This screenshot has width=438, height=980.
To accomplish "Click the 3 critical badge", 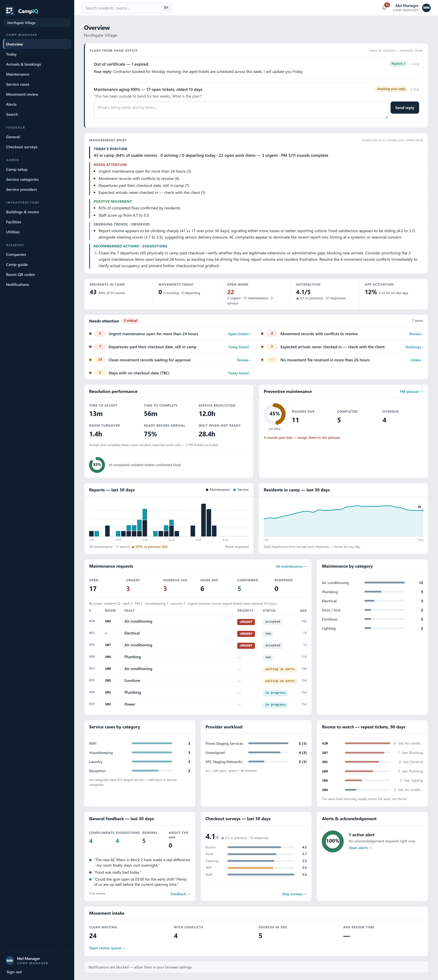I will click(x=131, y=321).
